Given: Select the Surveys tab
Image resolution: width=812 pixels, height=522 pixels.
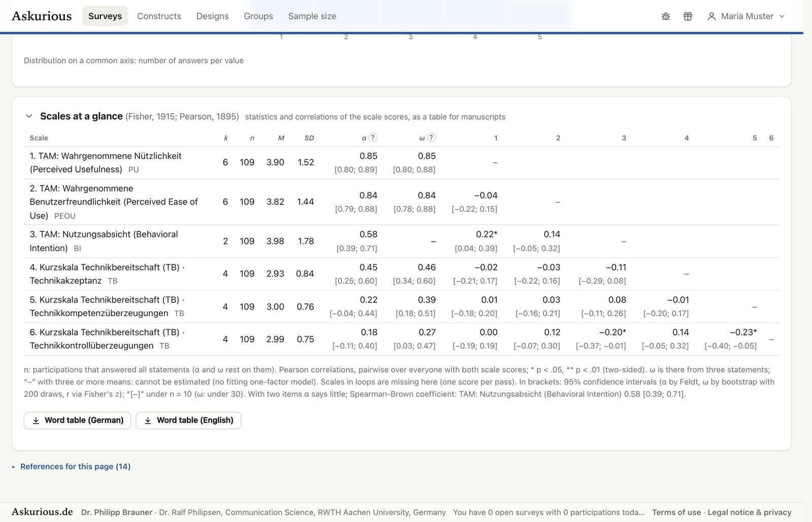Looking at the screenshot, I should pyautogui.click(x=105, y=16).
